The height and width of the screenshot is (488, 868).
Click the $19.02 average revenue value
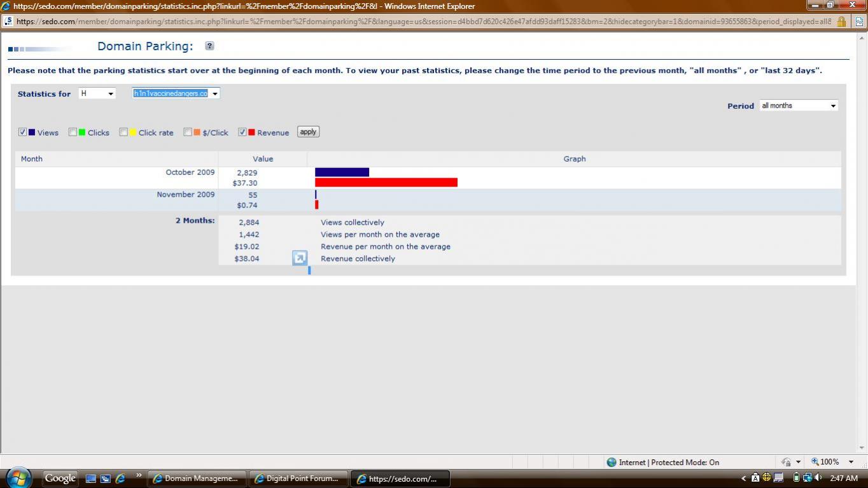pyautogui.click(x=247, y=247)
